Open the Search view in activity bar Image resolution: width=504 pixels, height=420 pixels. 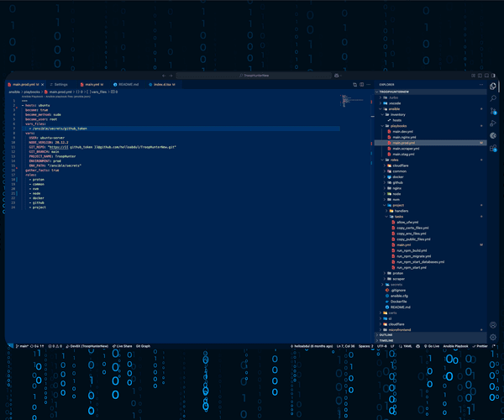pyautogui.click(x=493, y=98)
